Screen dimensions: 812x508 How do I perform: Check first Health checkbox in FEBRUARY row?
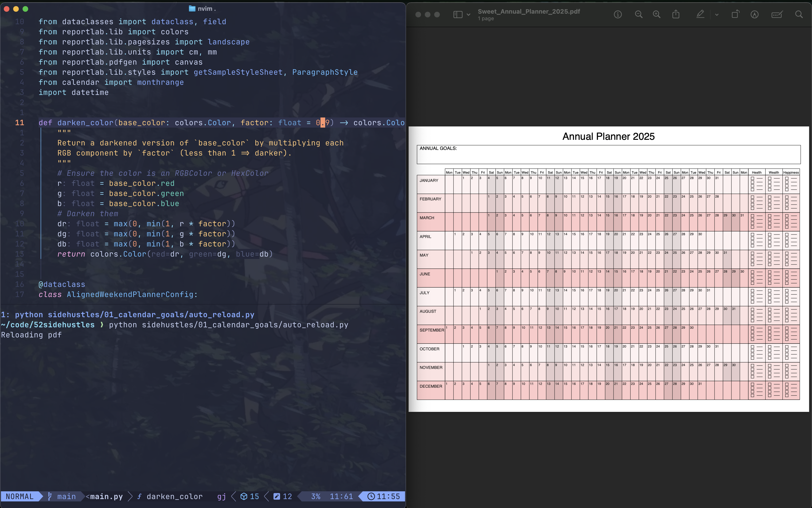753,197
